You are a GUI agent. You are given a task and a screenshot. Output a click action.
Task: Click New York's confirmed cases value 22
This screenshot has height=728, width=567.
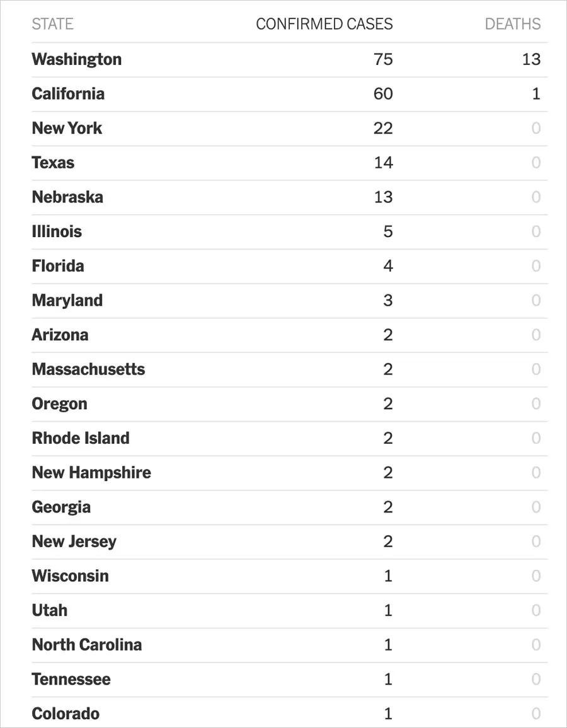[x=383, y=128]
